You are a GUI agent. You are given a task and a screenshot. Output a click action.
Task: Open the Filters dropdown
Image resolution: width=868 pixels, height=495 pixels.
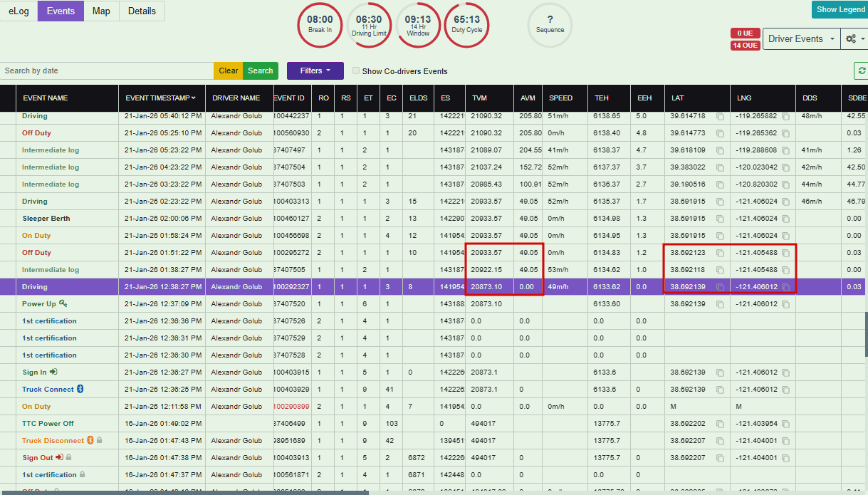click(x=315, y=71)
